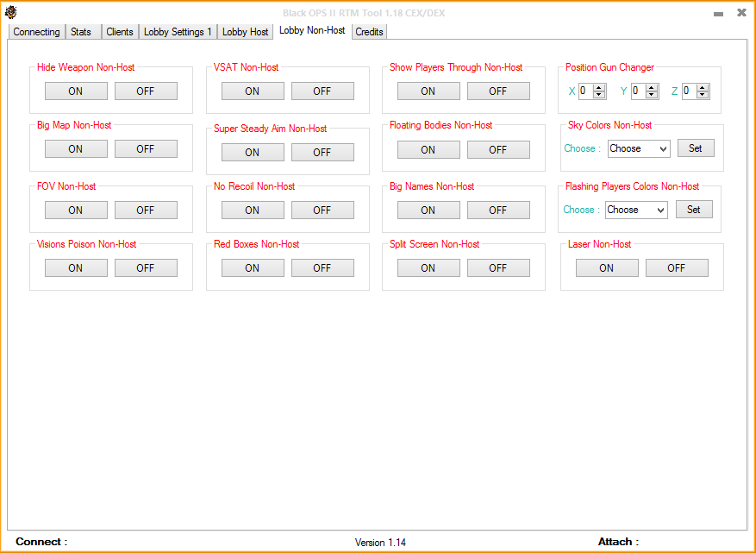Enable Floating Bodies Non-Host
The width and height of the screenshot is (756, 553).
[x=428, y=149]
